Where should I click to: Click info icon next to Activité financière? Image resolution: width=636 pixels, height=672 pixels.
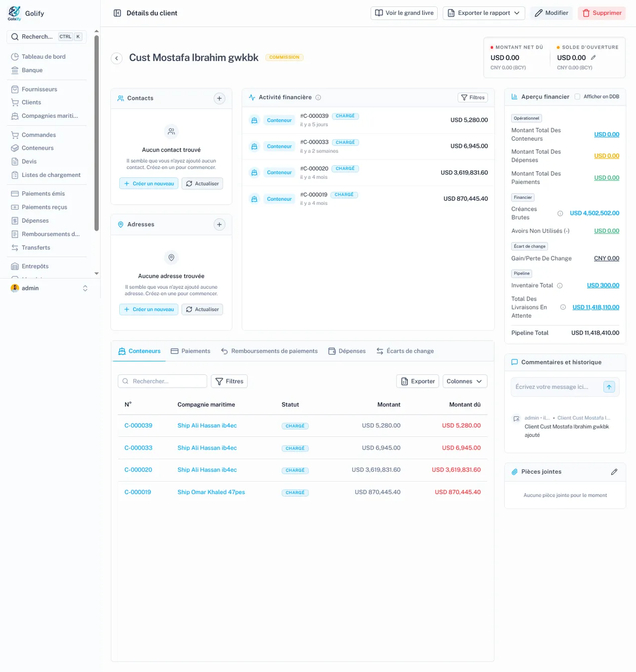318,97
